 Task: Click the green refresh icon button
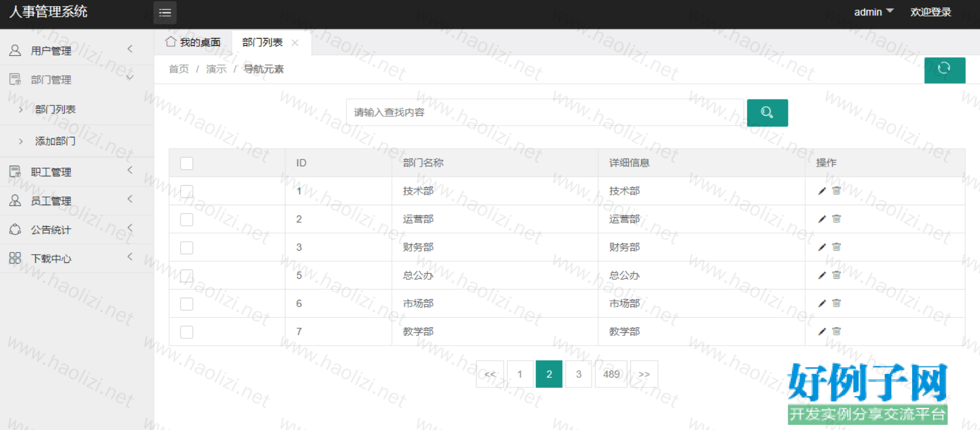[x=944, y=69]
